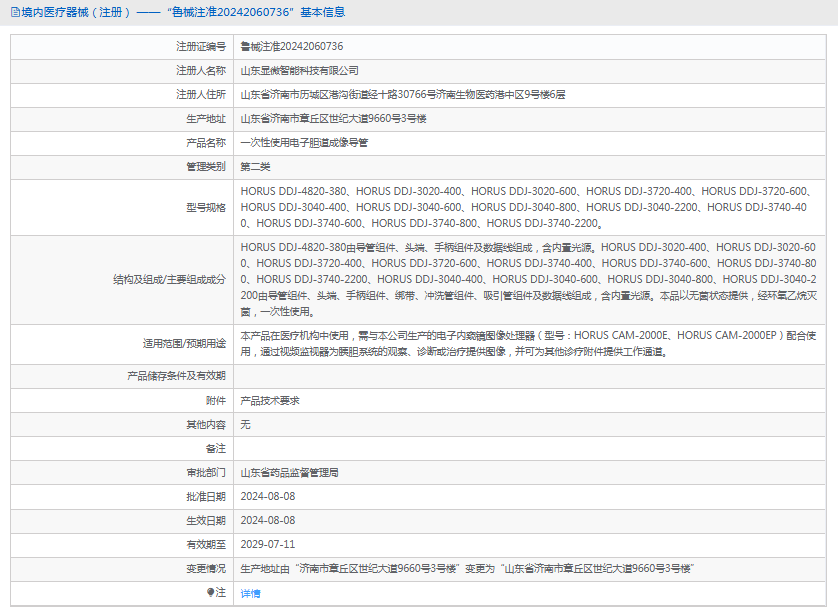Click the structure description mentioning 环氧乙烷灭菌

(x=529, y=279)
